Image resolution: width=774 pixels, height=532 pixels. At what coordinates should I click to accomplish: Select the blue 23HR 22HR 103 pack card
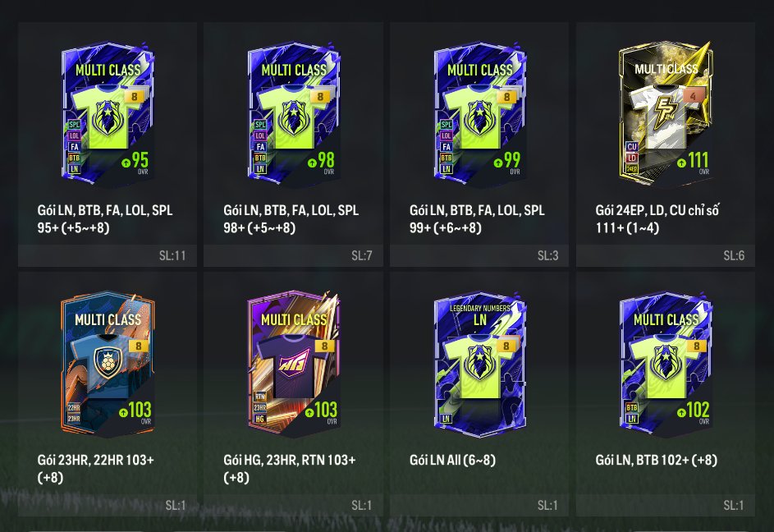click(108, 364)
